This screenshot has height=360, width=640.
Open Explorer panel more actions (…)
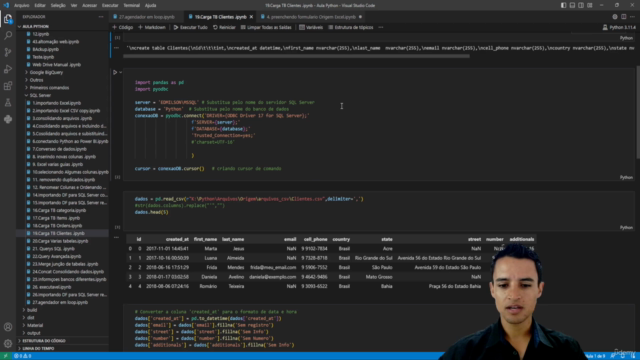pyautogui.click(x=101, y=17)
